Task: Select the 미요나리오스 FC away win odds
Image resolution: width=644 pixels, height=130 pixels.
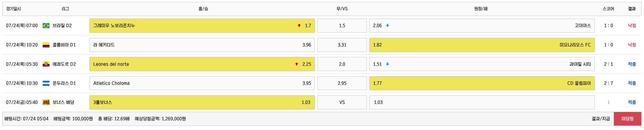Action: [x=482, y=45]
